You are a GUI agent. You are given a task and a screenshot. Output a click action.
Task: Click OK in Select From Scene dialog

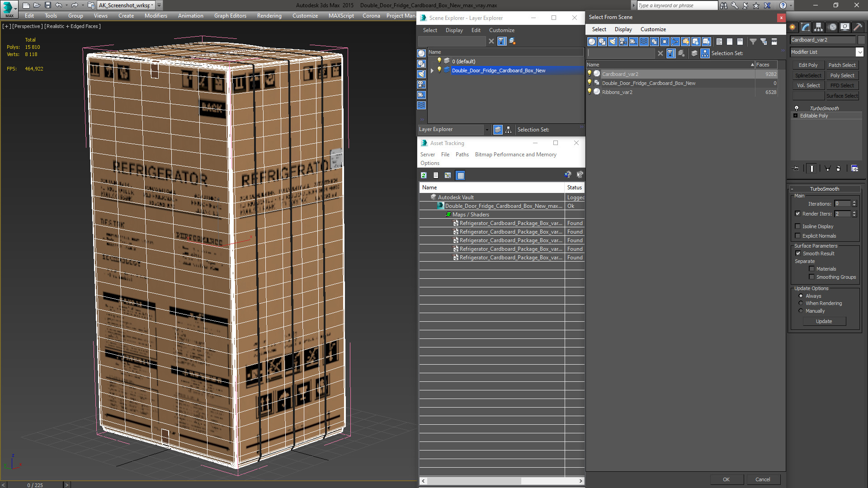coord(726,479)
